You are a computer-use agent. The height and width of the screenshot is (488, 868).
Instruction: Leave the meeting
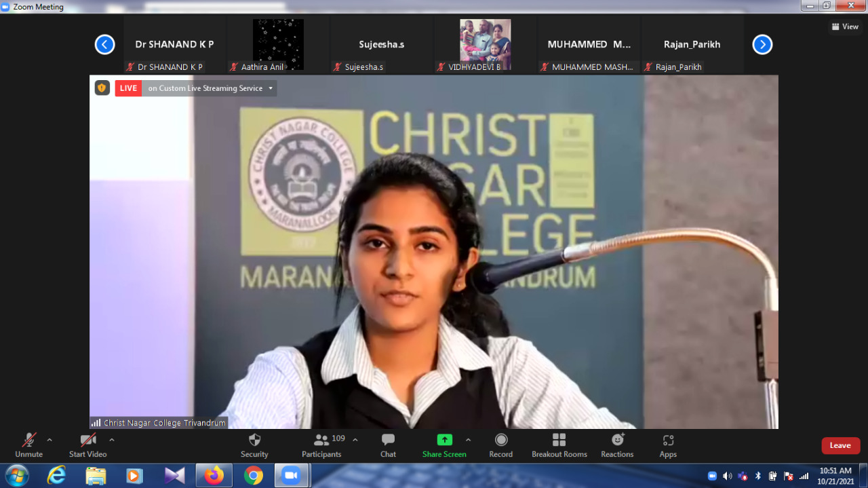[840, 445]
